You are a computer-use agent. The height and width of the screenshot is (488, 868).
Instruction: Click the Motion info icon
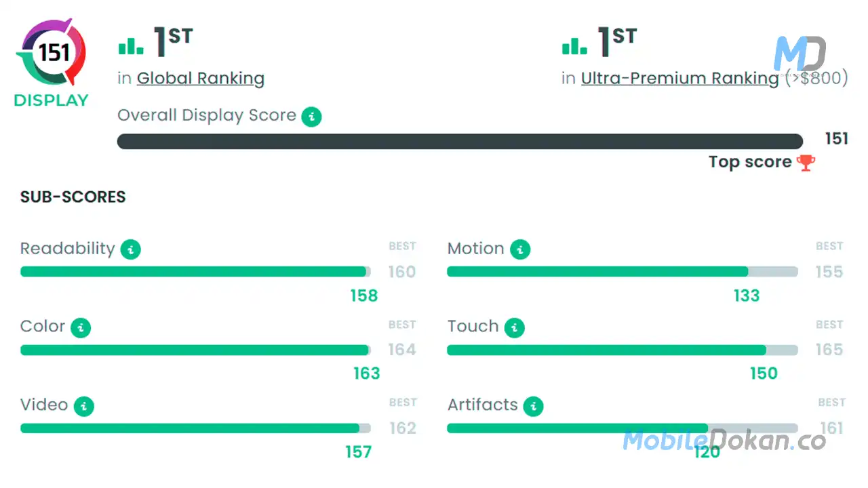(520, 249)
